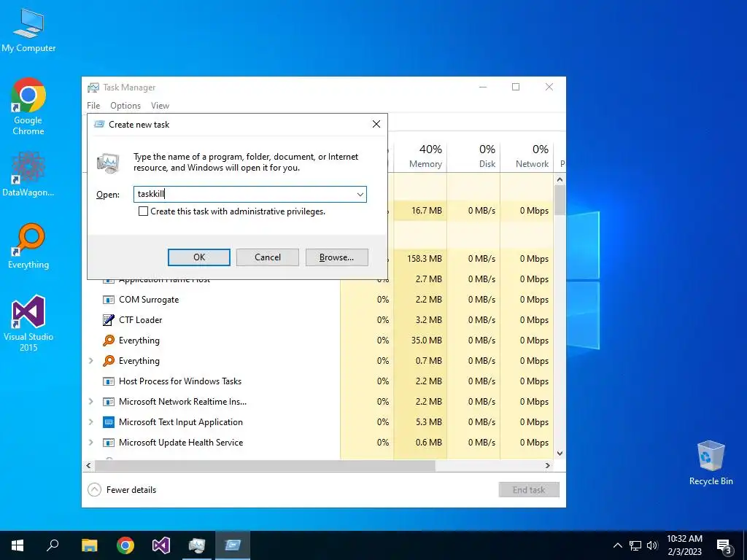Click the taskbar clock showing 10:32 AM
This screenshot has width=747, height=560.
(684, 545)
